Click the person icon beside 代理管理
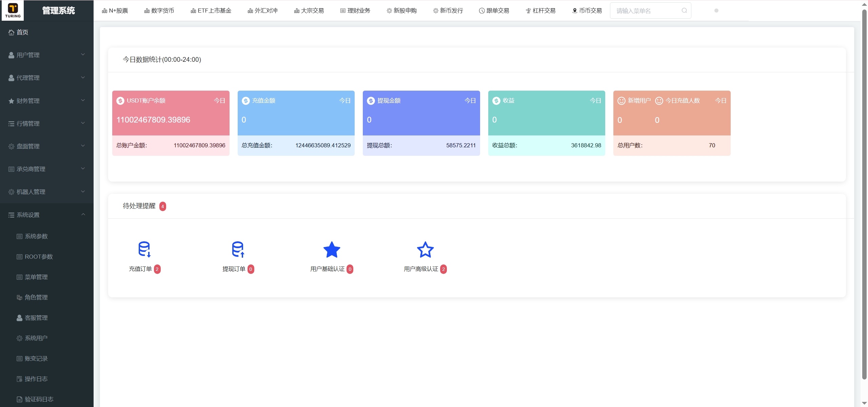Viewport: 868px width, 407px height. click(x=11, y=78)
